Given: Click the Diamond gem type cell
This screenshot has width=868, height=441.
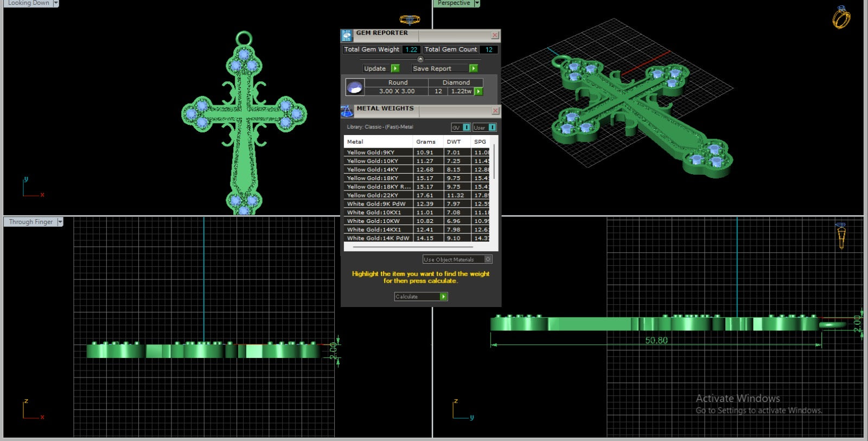Looking at the screenshot, I should [456, 82].
